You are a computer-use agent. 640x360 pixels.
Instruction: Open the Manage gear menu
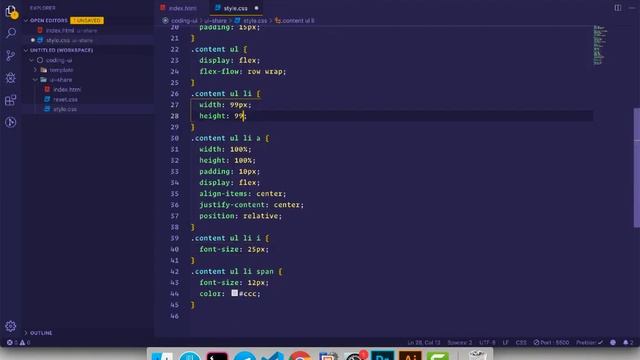(11, 326)
